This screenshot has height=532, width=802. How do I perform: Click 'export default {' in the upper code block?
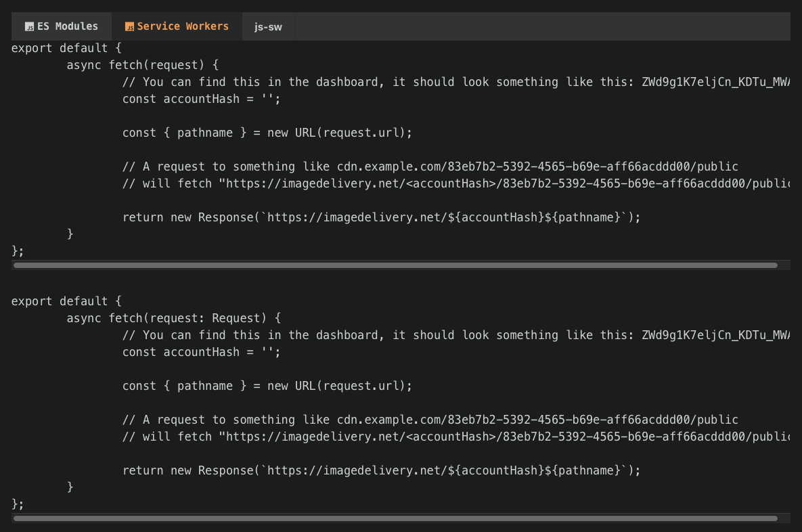coord(66,48)
